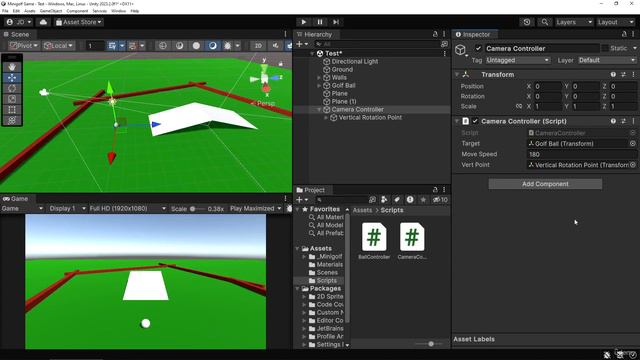Open the Component menu
Screen dimensions: 640x360
77,11
